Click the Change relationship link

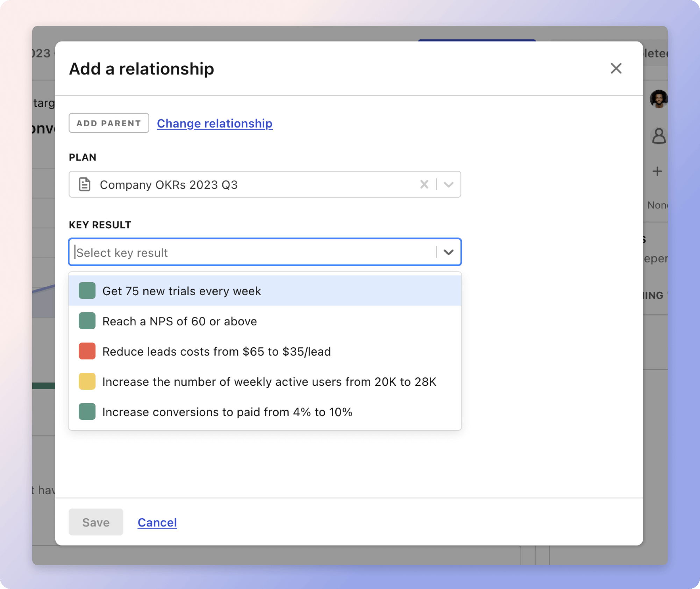click(x=214, y=123)
